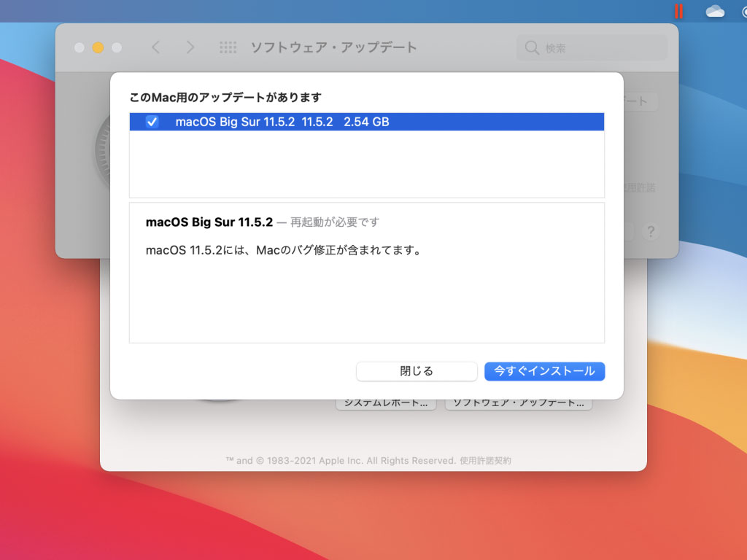Image resolution: width=747 pixels, height=560 pixels.
Task: Click the ソフトウェア・アップデート button
Action: pos(519,402)
